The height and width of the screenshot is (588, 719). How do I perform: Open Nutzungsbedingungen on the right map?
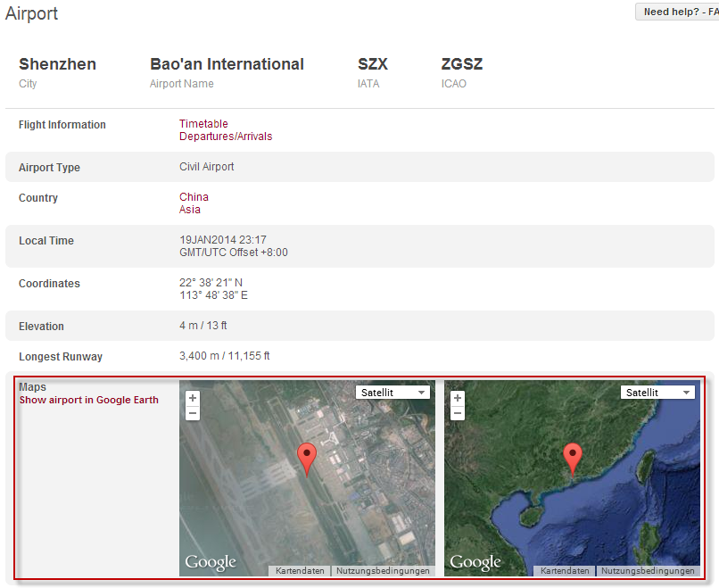point(648,571)
